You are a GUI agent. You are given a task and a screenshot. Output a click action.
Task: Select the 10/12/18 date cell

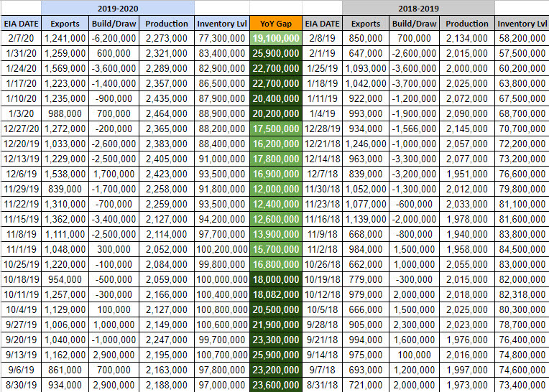click(x=322, y=294)
